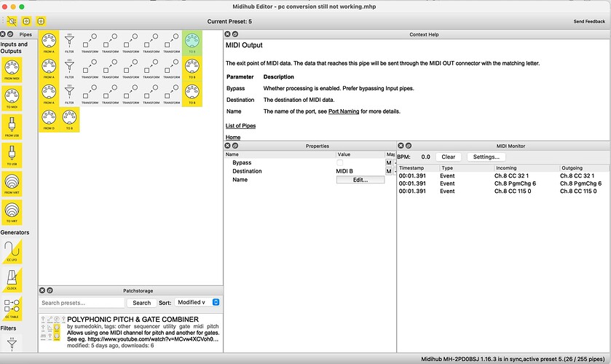
Task: Select the CLOCK generator pipe
Action: 12,280
